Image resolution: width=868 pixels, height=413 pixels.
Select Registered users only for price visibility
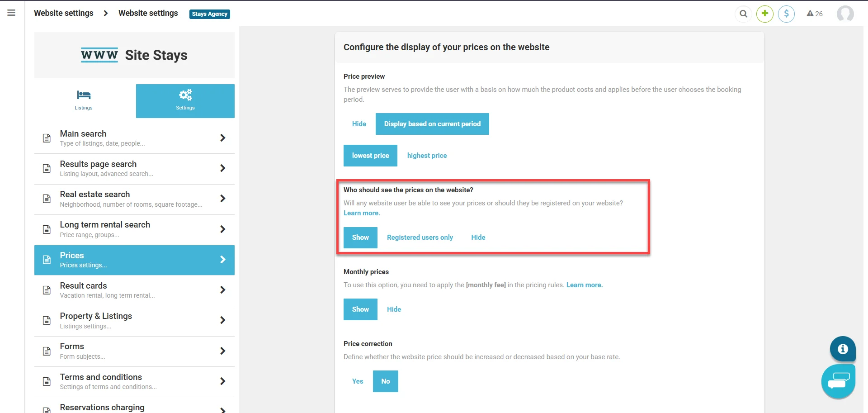tap(420, 237)
